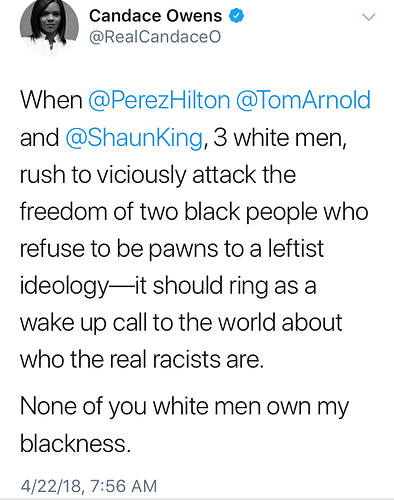This screenshot has width=394, height=500.
Task: Click the line 'wake up call to the world about'
Action: 181,323
